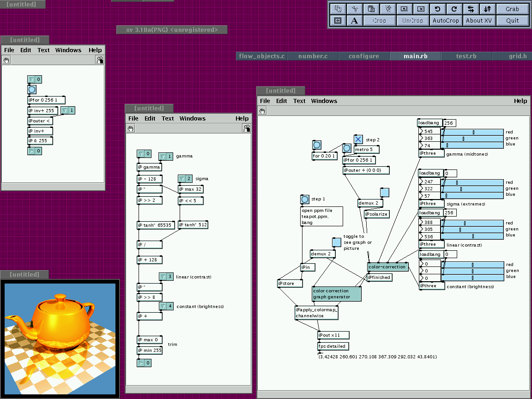Click the figure icon in the gamma patch window
The height and width of the screenshot is (399, 532).
tap(247, 128)
